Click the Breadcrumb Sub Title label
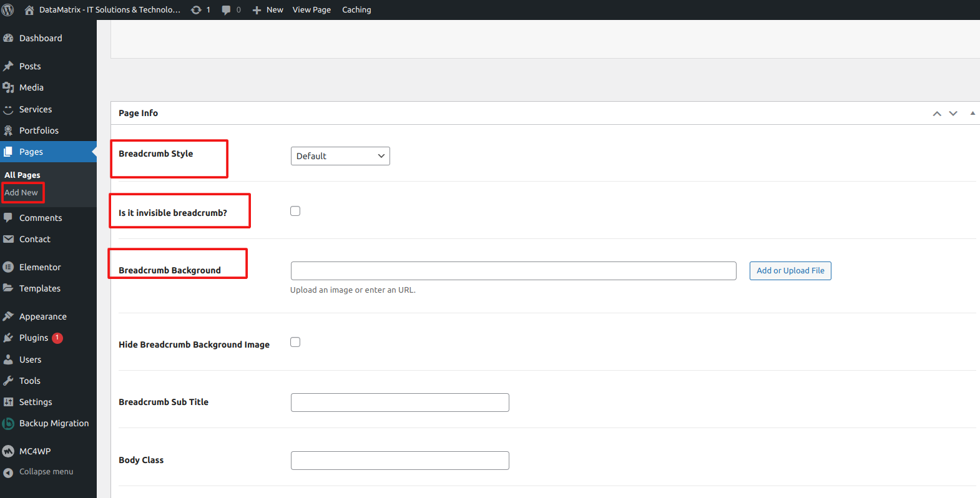This screenshot has width=980, height=498. click(164, 402)
